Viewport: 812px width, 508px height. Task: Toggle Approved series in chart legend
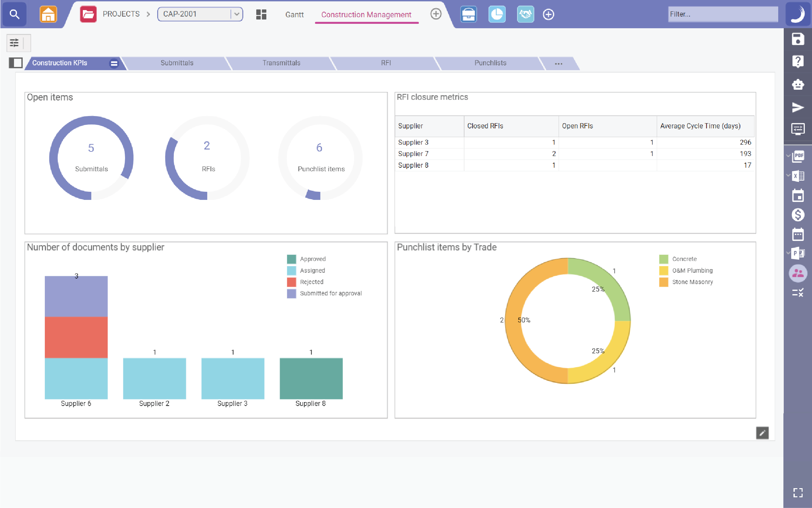[x=312, y=259]
